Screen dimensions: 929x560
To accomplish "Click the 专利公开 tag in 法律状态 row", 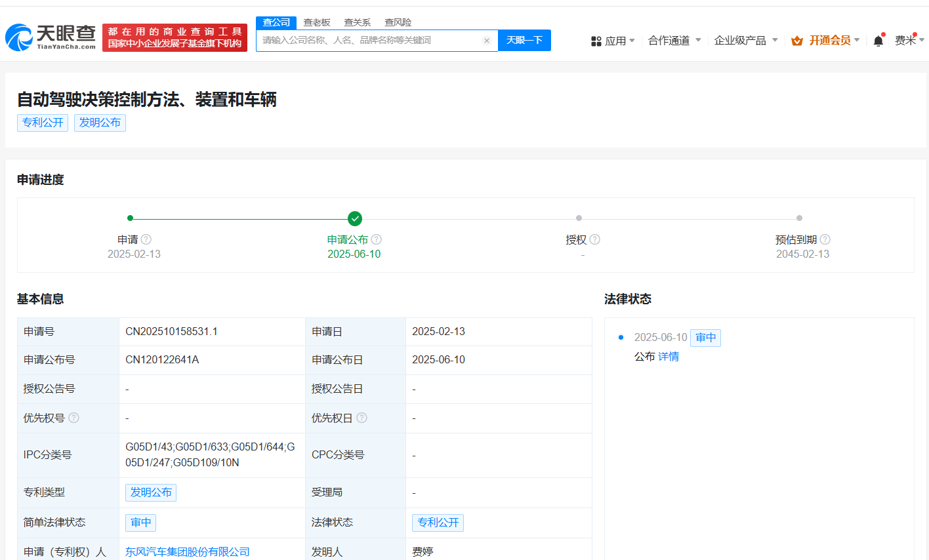I will tap(438, 523).
